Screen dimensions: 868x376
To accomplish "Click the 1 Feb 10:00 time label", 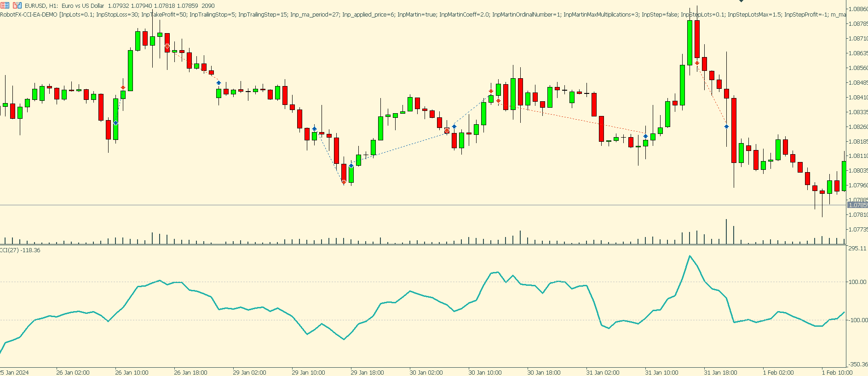I will click(837, 373).
